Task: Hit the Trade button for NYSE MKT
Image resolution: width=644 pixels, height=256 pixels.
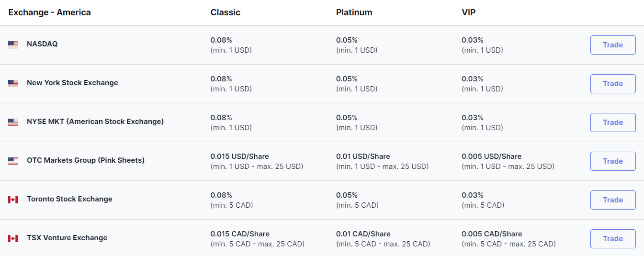Action: [x=612, y=122]
